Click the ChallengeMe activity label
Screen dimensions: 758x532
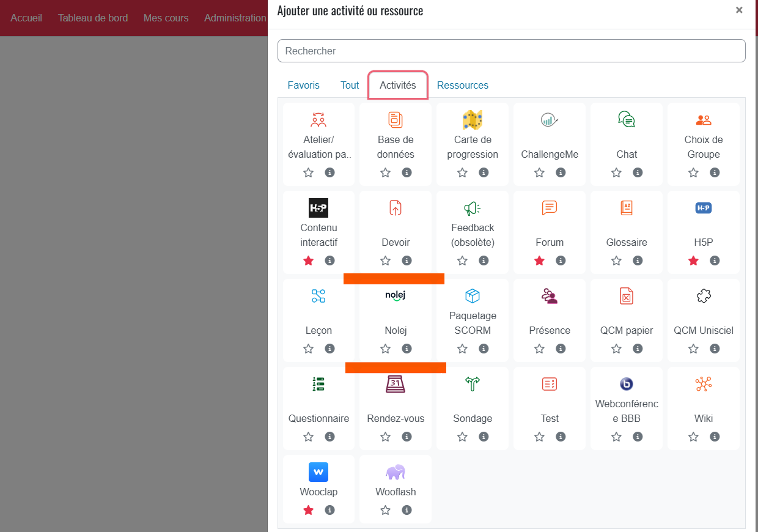550,154
